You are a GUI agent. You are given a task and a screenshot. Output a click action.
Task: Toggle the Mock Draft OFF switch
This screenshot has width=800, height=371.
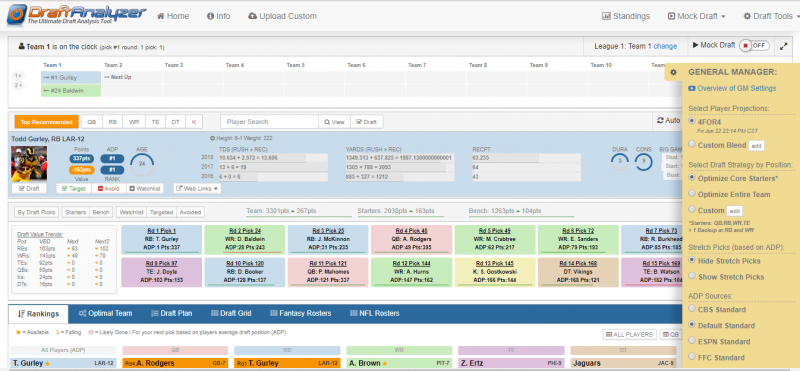(x=755, y=45)
